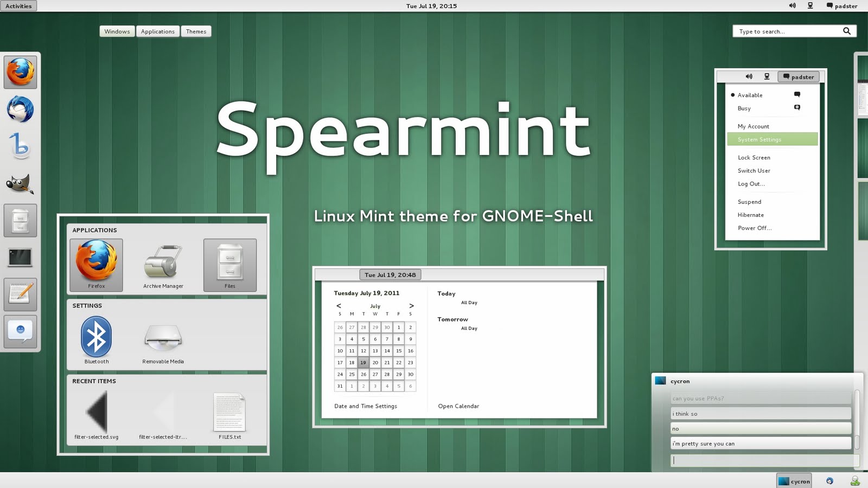Click the Activities button
Screen dimensions: 868x488
point(18,6)
